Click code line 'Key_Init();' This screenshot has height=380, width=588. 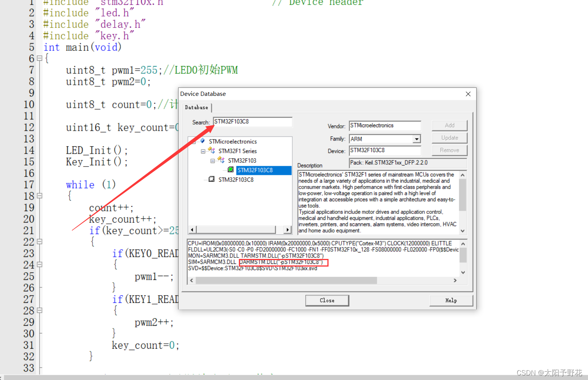tap(97, 162)
